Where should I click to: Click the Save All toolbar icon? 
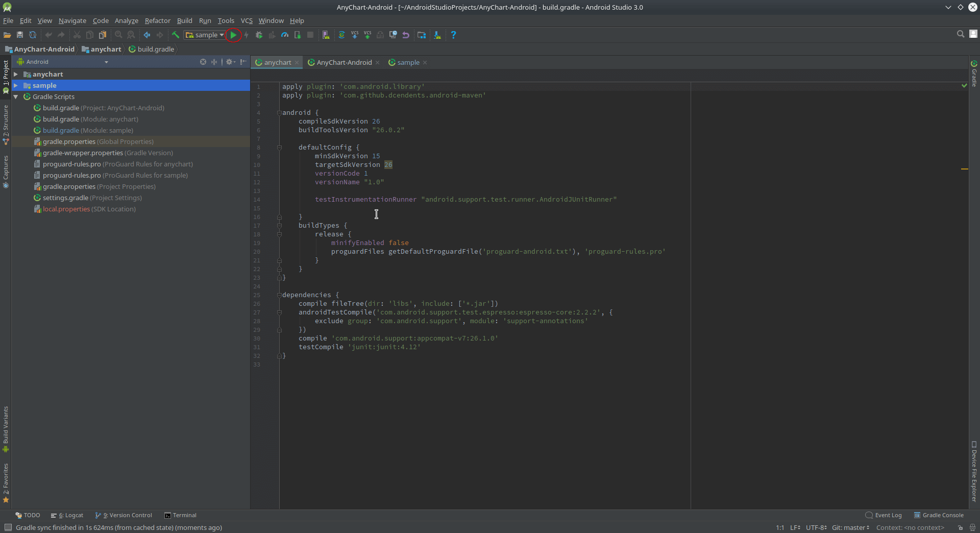20,35
